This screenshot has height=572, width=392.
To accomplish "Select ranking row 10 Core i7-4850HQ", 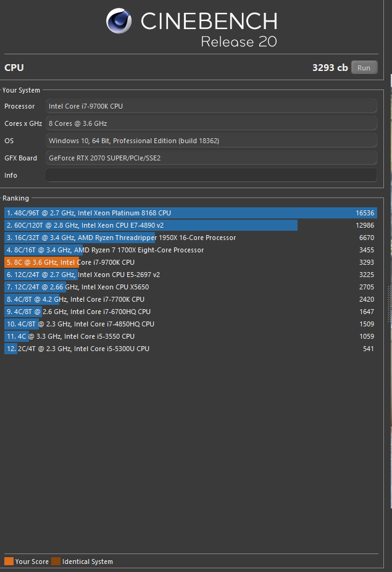I will [x=191, y=324].
